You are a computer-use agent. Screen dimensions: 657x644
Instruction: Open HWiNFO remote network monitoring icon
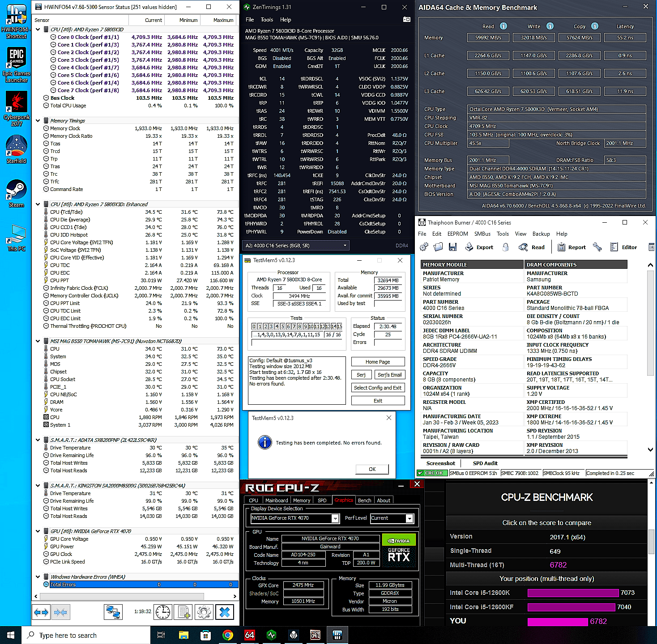point(113,612)
